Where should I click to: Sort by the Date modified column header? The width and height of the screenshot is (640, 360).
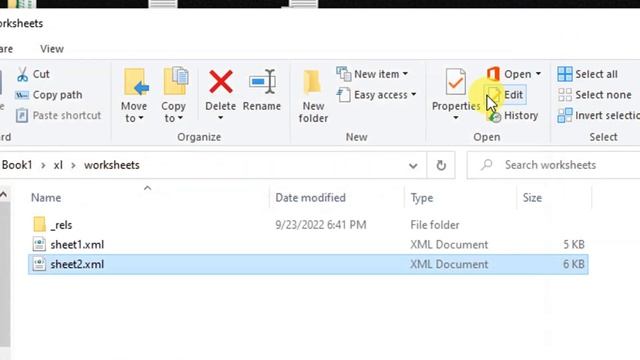pos(310,198)
